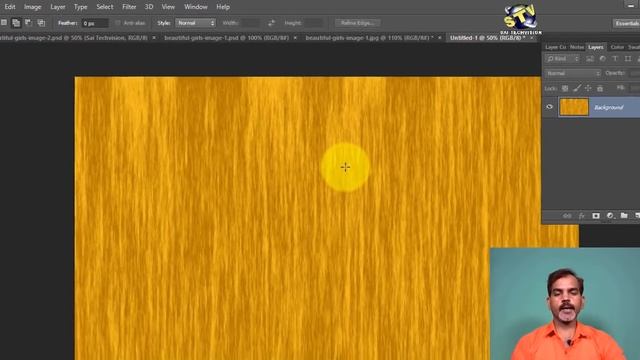Click the selection Width field
The height and width of the screenshot is (360, 640).
click(250, 23)
